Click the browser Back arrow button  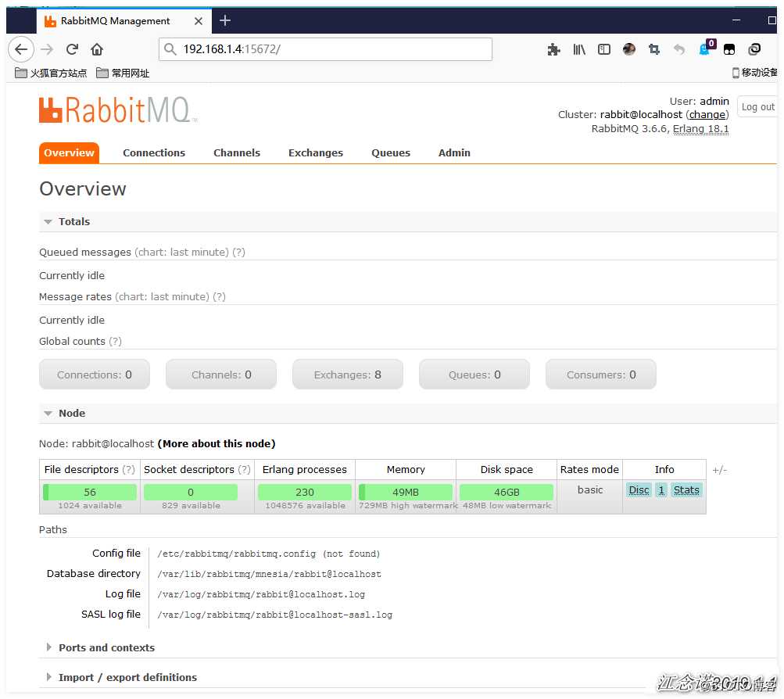pos(21,49)
